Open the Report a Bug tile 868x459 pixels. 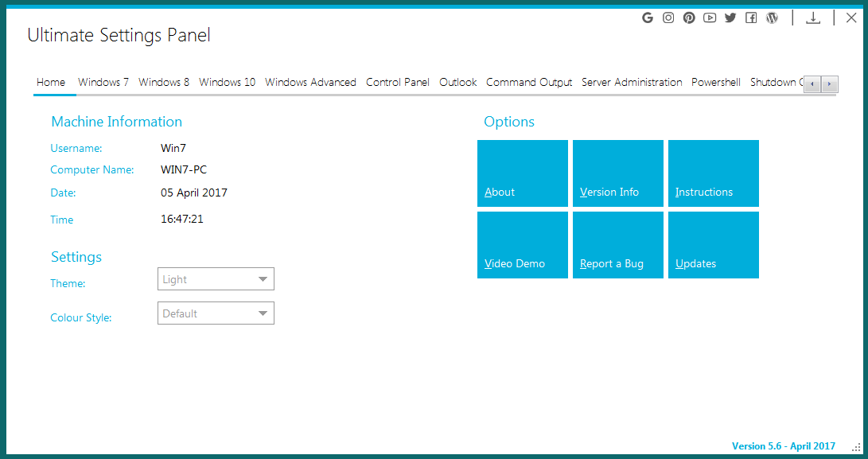[618, 245]
